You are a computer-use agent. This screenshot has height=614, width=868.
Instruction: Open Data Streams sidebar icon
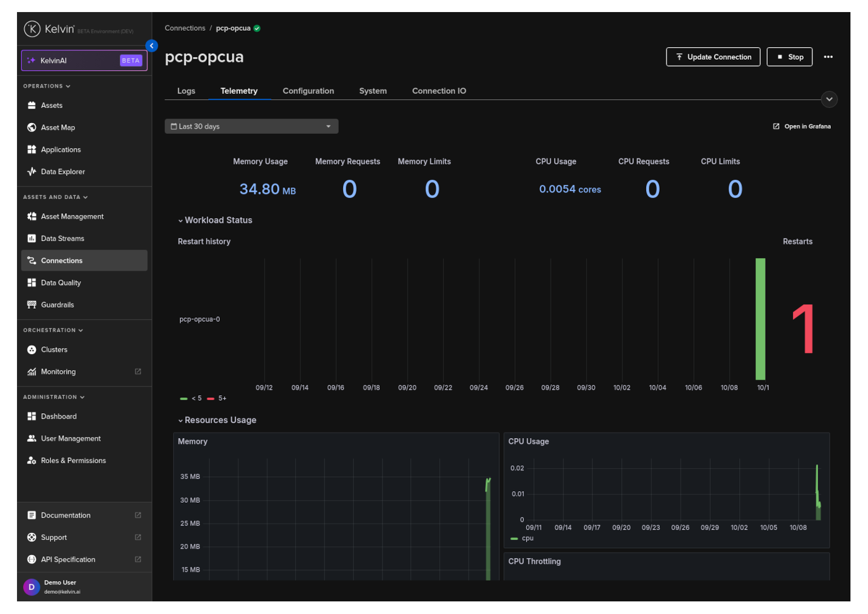[x=32, y=238]
